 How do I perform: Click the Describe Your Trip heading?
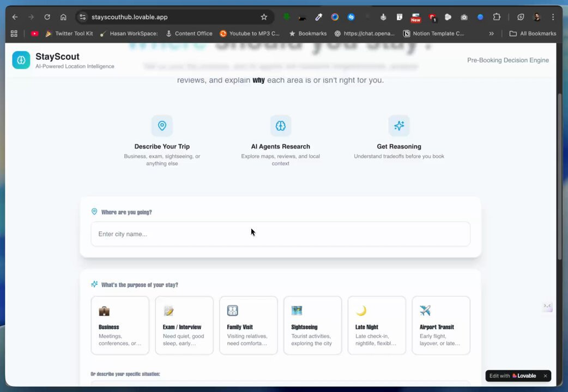(x=162, y=146)
